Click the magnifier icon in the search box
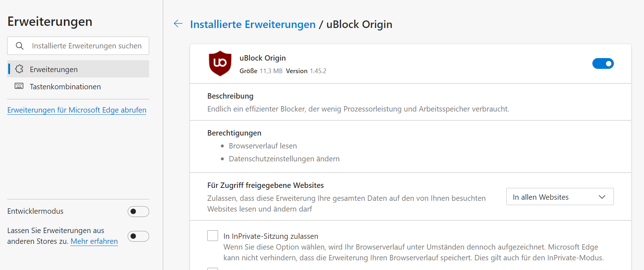The height and width of the screenshot is (270, 644). click(20, 46)
